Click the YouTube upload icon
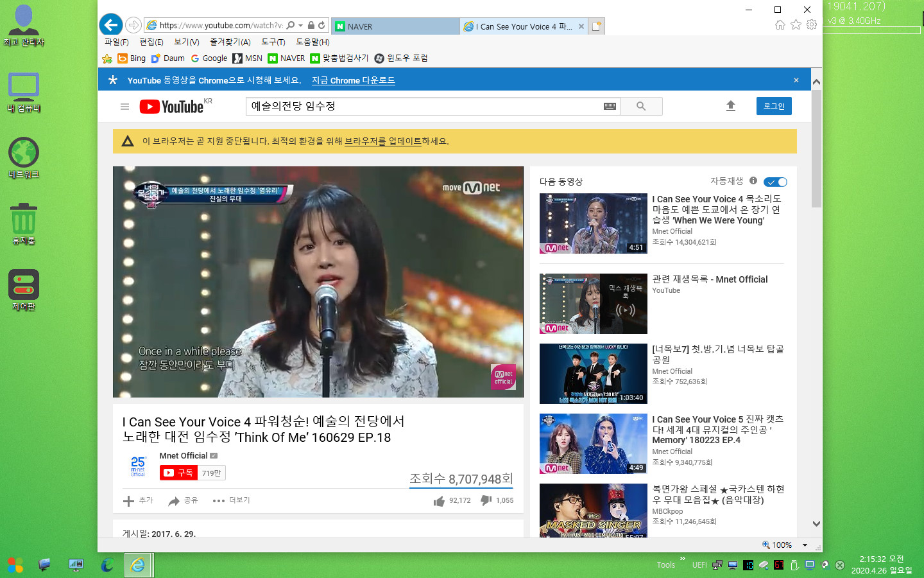 730,106
